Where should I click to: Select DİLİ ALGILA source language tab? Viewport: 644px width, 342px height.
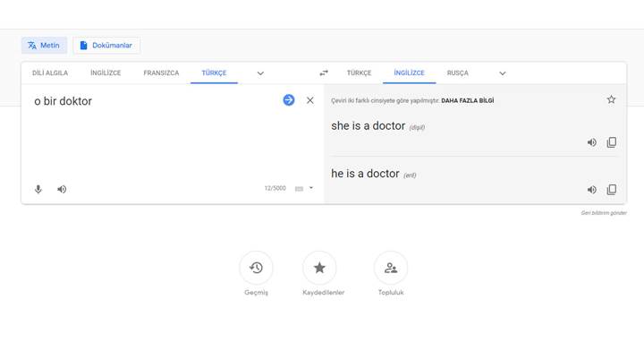pyautogui.click(x=50, y=73)
